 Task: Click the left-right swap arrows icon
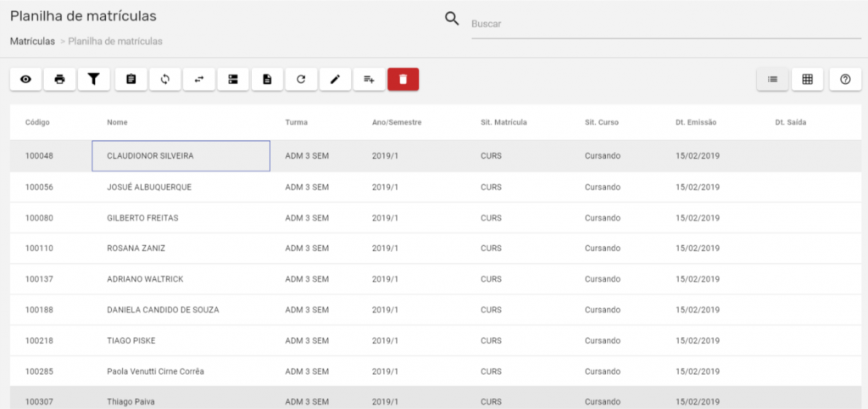click(199, 79)
